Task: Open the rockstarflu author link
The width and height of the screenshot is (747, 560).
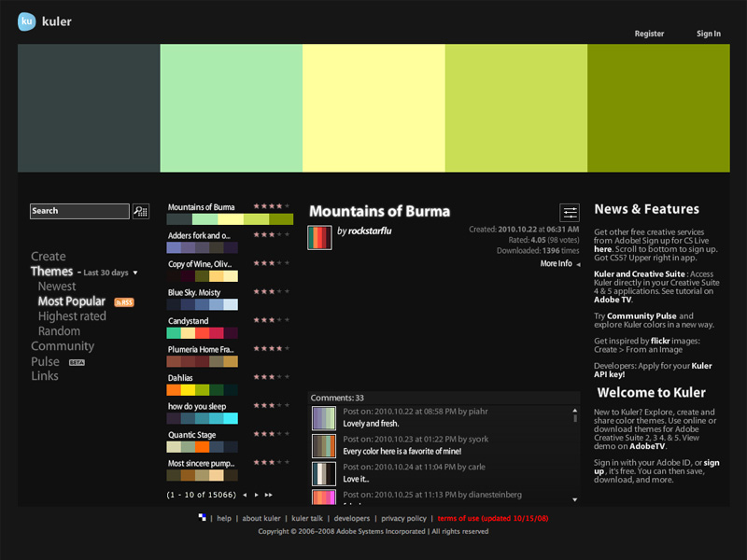Action: (x=370, y=231)
